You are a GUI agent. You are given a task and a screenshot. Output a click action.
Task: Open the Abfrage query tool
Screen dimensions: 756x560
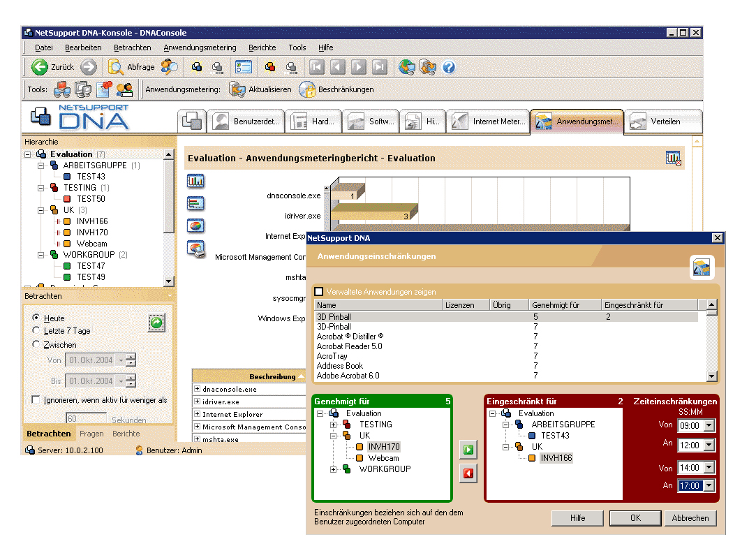coord(132,67)
